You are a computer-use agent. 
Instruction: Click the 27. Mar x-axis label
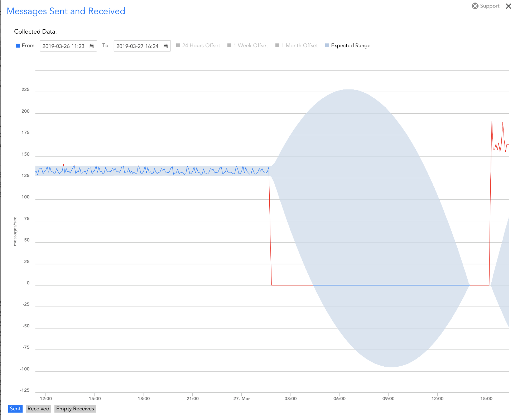[242, 399]
